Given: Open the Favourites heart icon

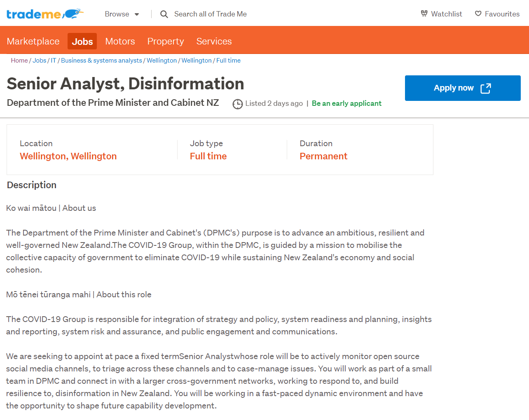Looking at the screenshot, I should [x=478, y=14].
